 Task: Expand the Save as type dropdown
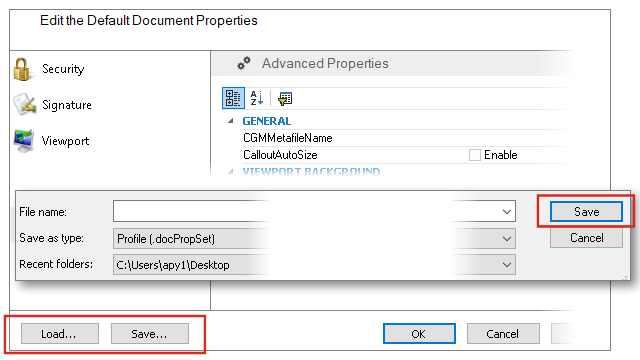(x=507, y=238)
